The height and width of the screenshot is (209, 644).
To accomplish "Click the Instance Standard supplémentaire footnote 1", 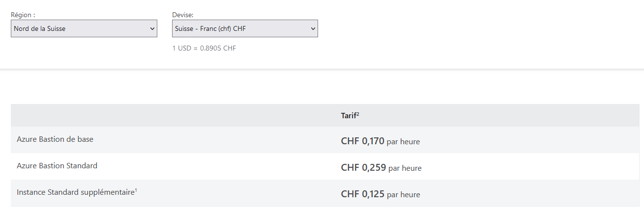I will (136, 190).
